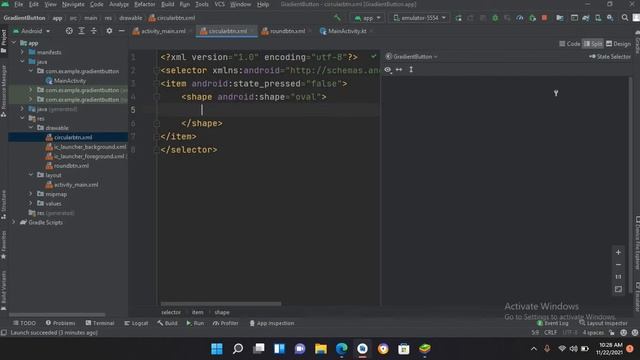Expand the mipmap folder
The image size is (640, 360).
pyautogui.click(x=31, y=194)
